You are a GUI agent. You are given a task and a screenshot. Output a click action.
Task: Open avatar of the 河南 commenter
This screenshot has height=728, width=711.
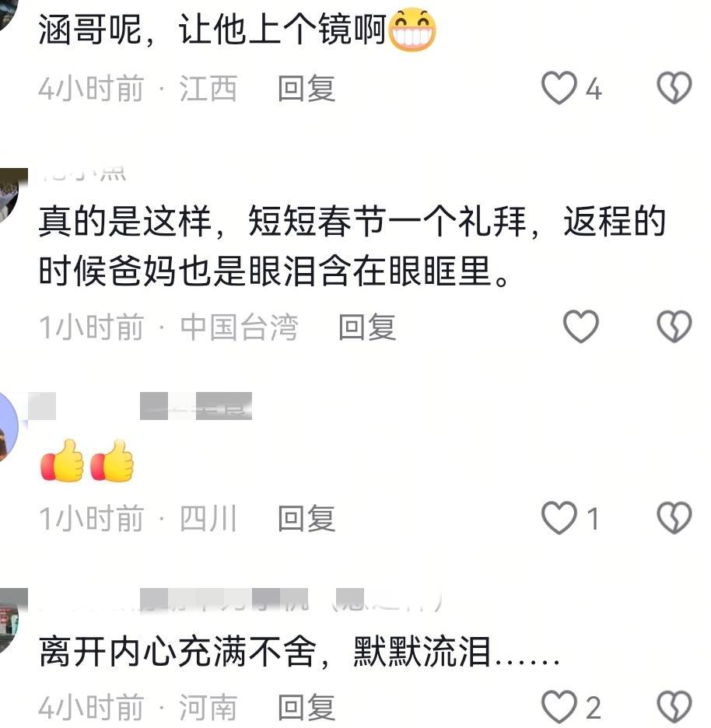pos(13,620)
